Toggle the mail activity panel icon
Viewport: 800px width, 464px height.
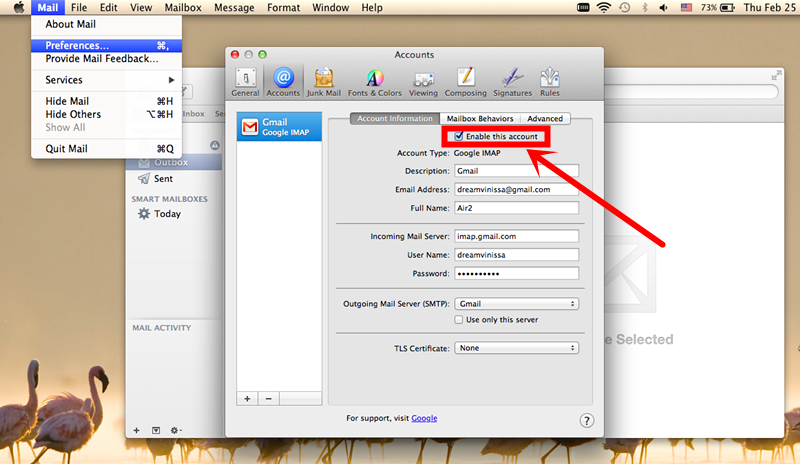click(156, 430)
